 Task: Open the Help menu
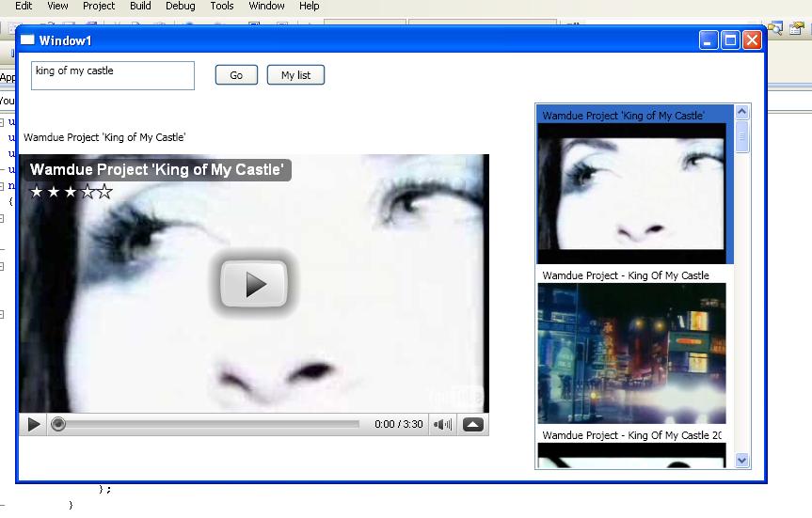[310, 6]
